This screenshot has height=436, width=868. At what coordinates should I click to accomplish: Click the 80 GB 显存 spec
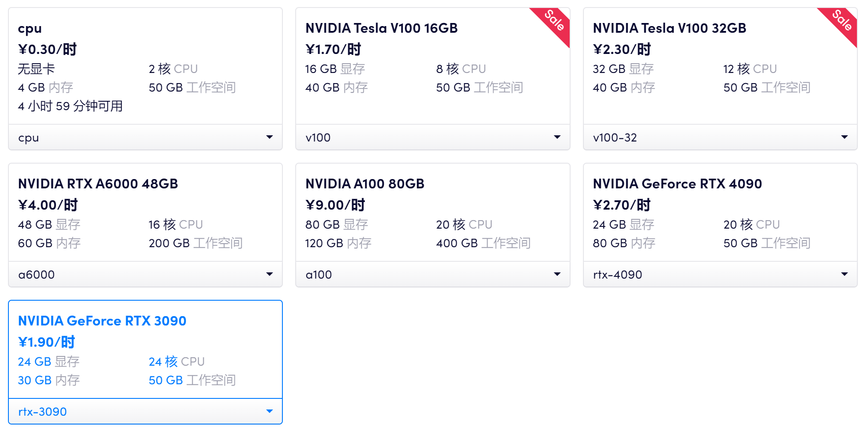336,225
